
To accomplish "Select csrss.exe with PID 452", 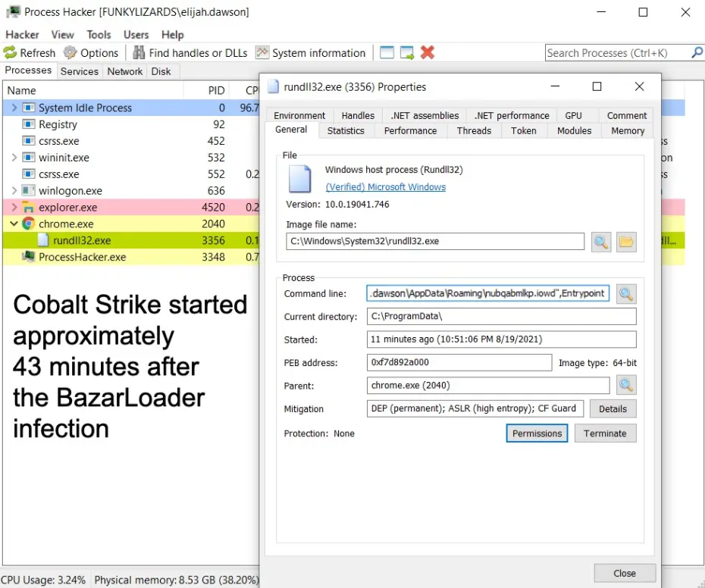I will [x=130, y=141].
